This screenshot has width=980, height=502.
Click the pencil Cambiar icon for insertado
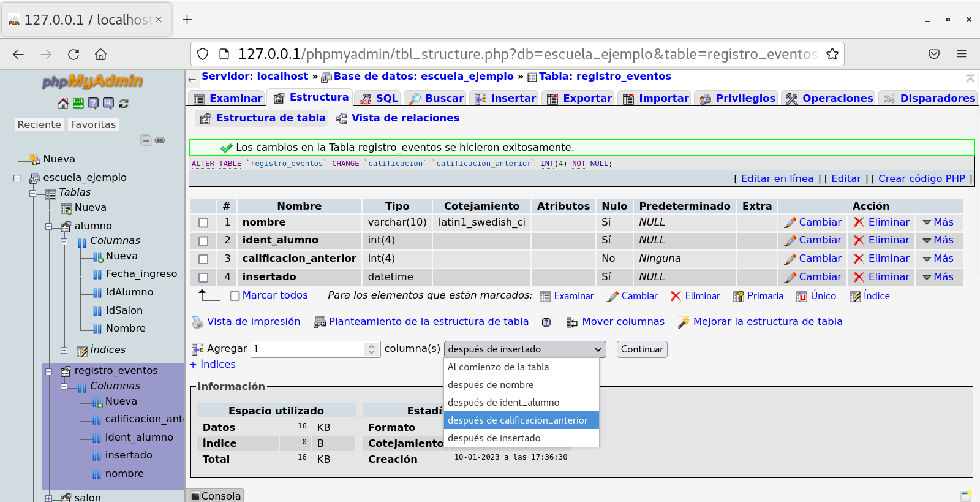(x=790, y=277)
